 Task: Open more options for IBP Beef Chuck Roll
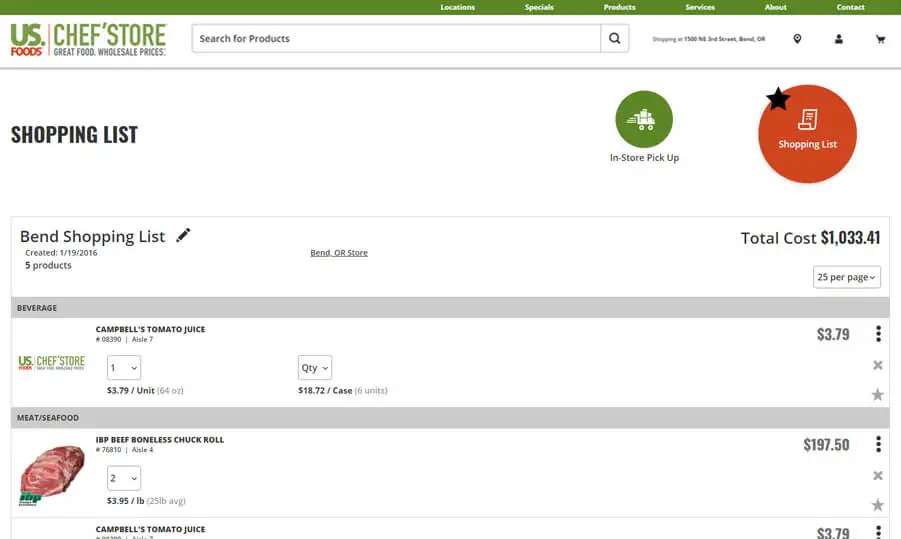878,444
